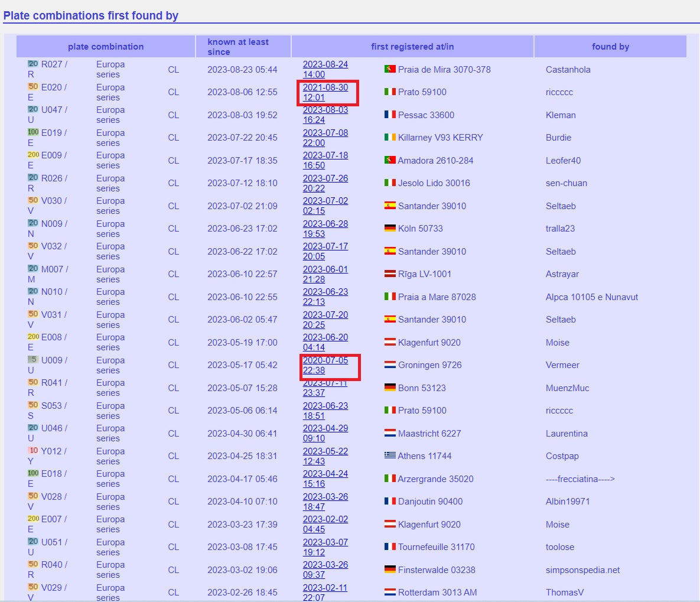Viewport: 700px width, 602px height.
Task: Open the 2023-03-07 19:12 registration link
Action: tap(325, 547)
